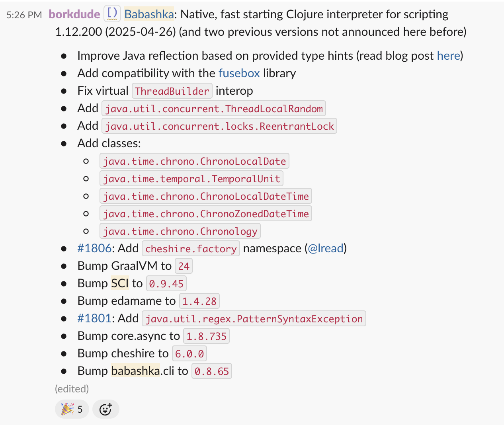Open issue #1801 link
504x429 pixels.
pos(94,318)
